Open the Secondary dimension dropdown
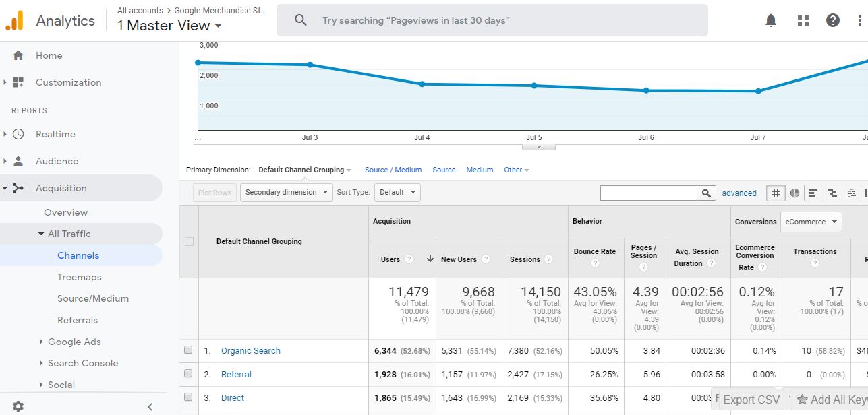Screen dimensions: 868x415 tap(286, 193)
